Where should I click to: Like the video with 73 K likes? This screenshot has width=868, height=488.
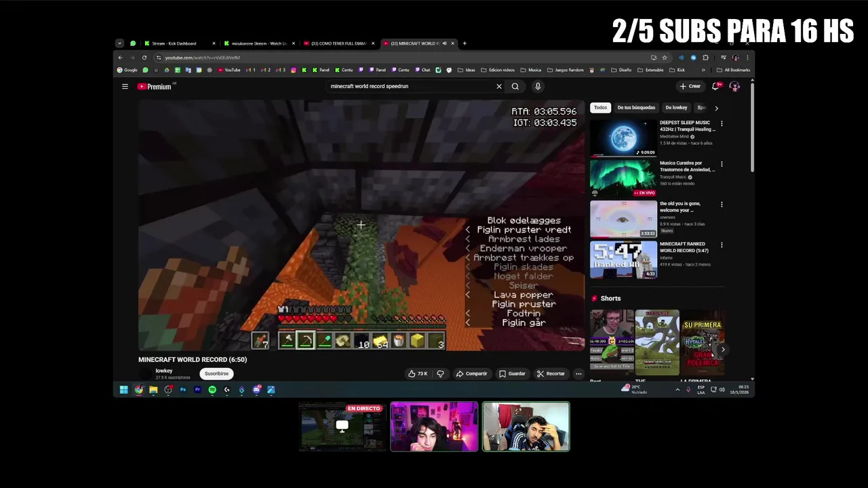pos(418,373)
